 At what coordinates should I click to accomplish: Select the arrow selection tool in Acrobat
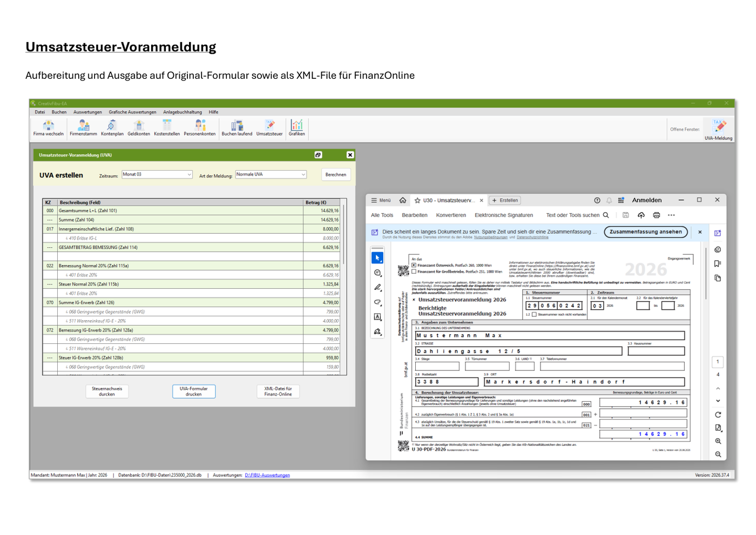point(377,258)
